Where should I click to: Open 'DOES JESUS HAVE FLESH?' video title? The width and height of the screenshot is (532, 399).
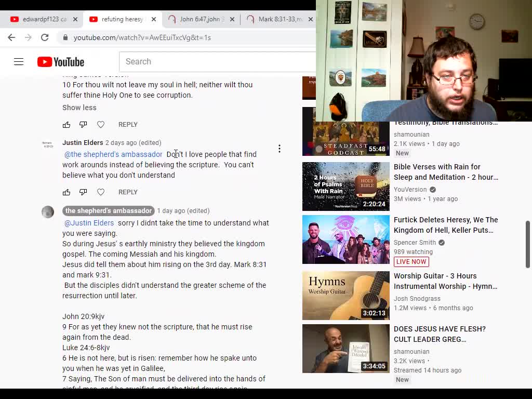coord(440,334)
